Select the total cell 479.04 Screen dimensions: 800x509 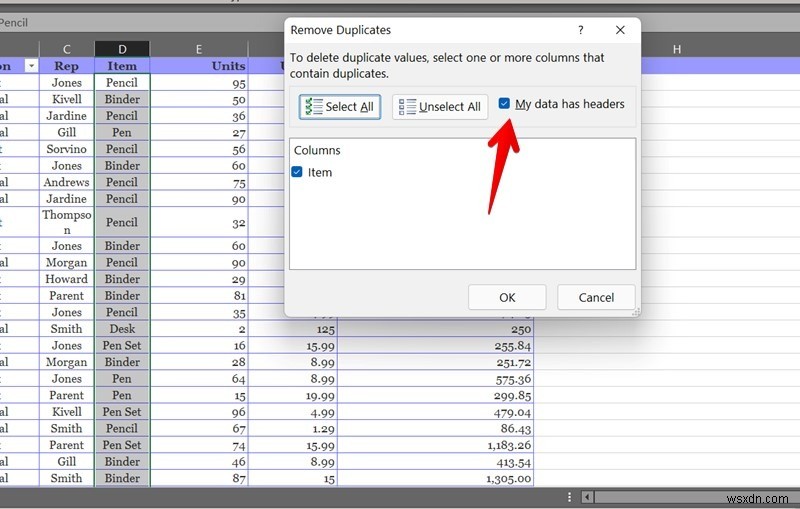click(435, 412)
